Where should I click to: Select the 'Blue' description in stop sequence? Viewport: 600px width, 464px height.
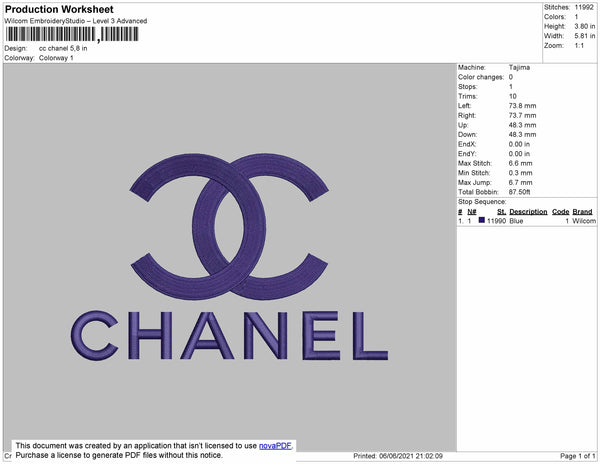tap(516, 221)
